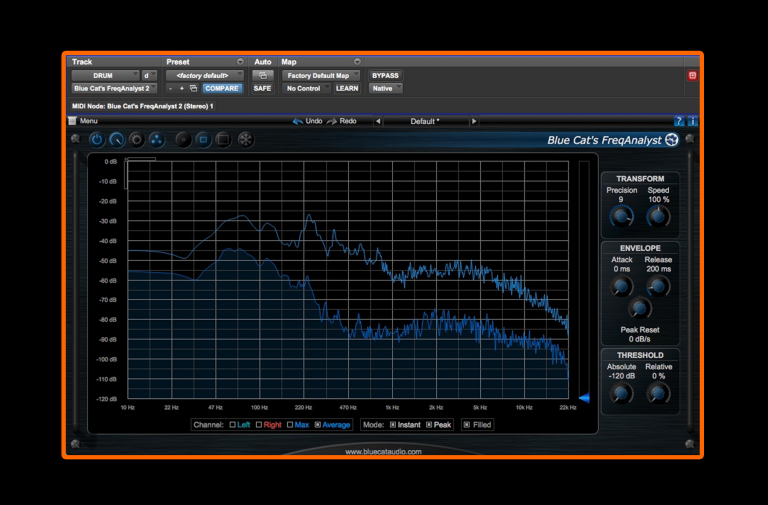Enable the Right channel checkbox

259,425
